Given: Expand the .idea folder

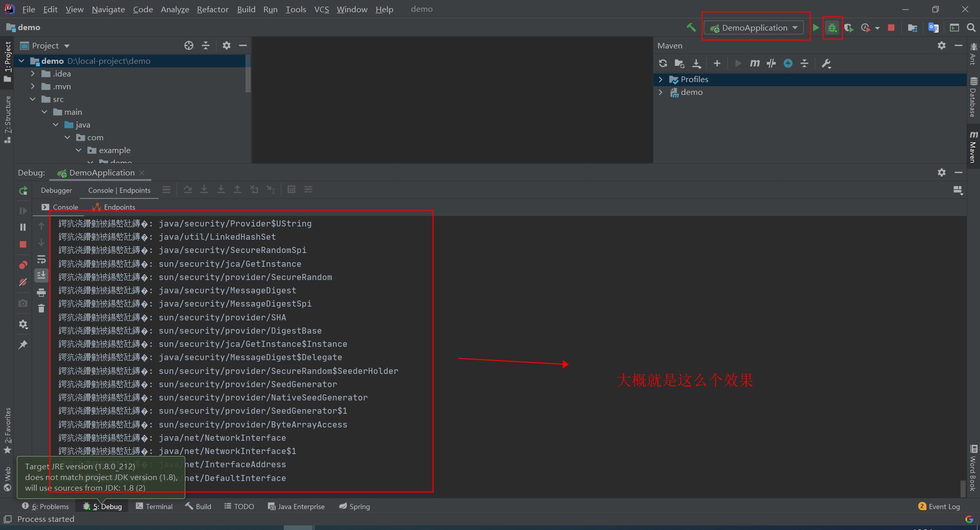Looking at the screenshot, I should pos(33,73).
